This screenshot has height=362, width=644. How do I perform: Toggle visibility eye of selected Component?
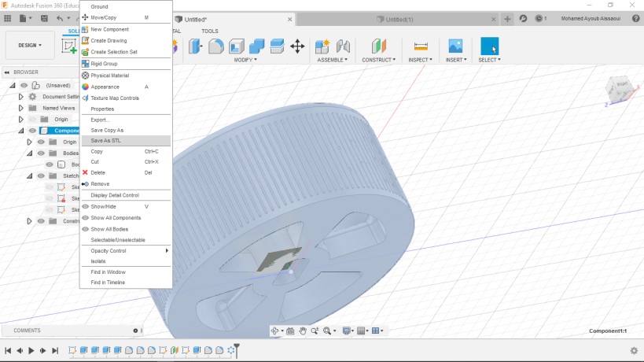tap(32, 131)
